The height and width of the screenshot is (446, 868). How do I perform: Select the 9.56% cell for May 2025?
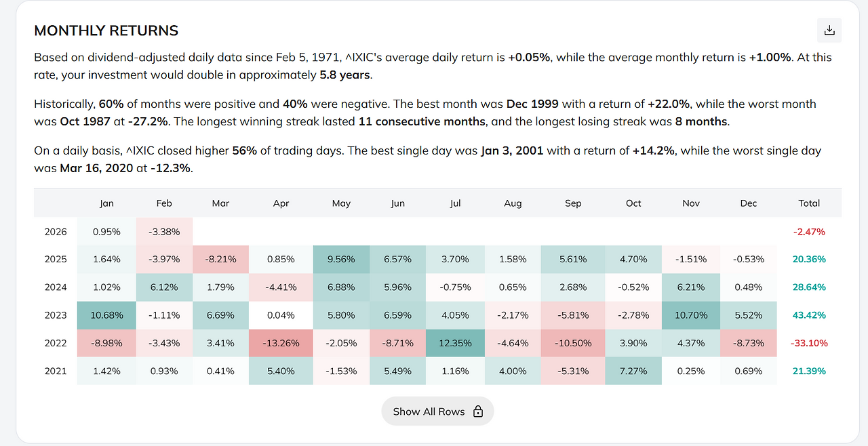pos(341,260)
